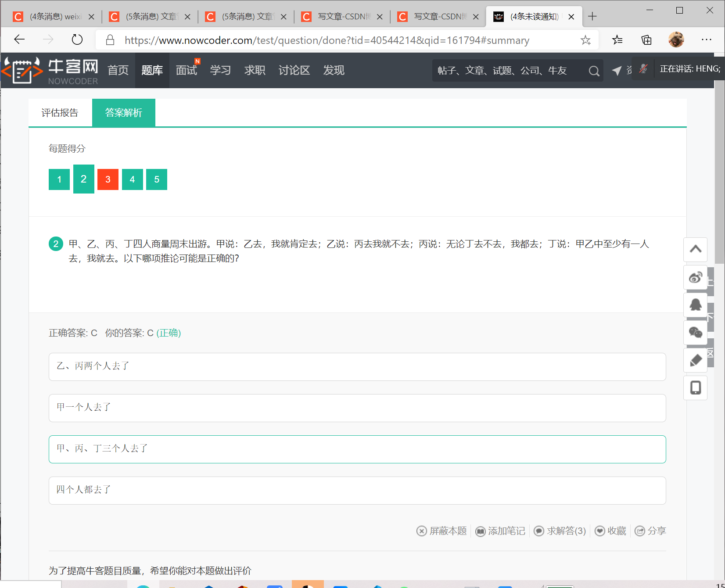Close the '(4条消息) weixi' tab
This screenshot has height=588, width=725.
[91, 17]
